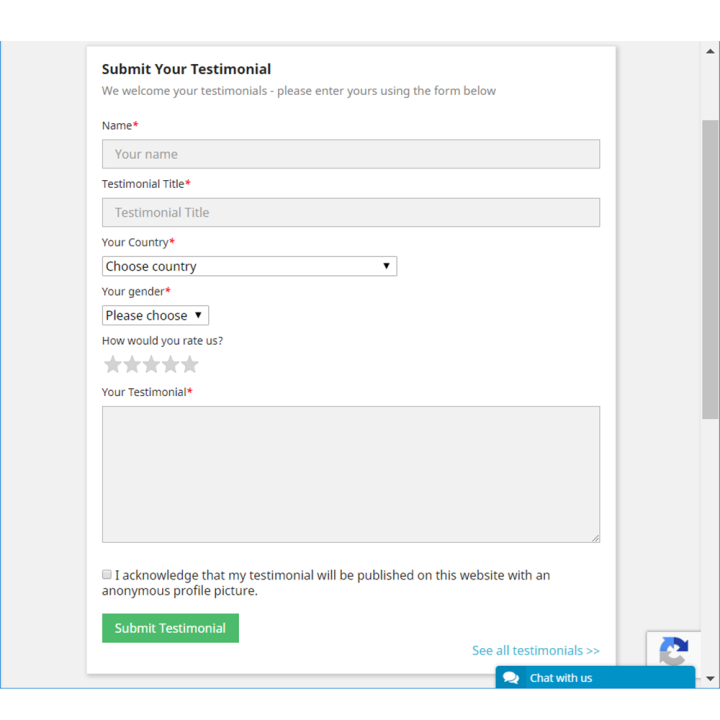Focus the Testimonial Title input field
Image resolution: width=720 pixels, height=720 pixels.
coord(351,213)
